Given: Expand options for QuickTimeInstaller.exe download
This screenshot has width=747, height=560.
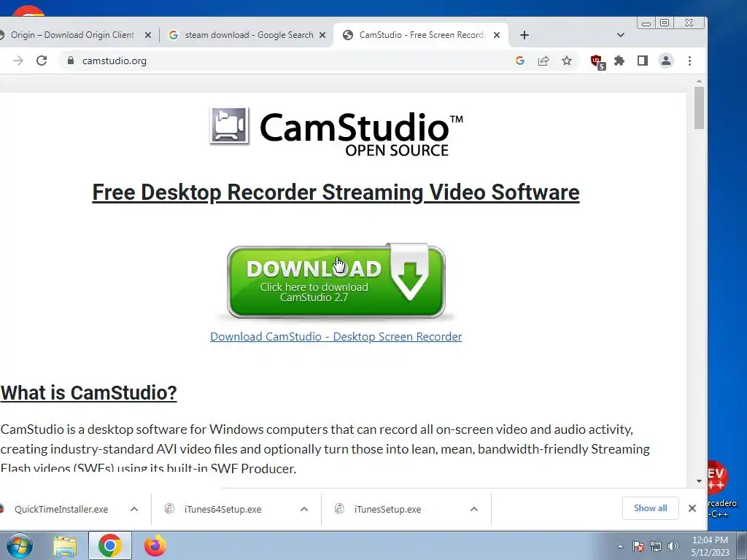Looking at the screenshot, I should [134, 509].
